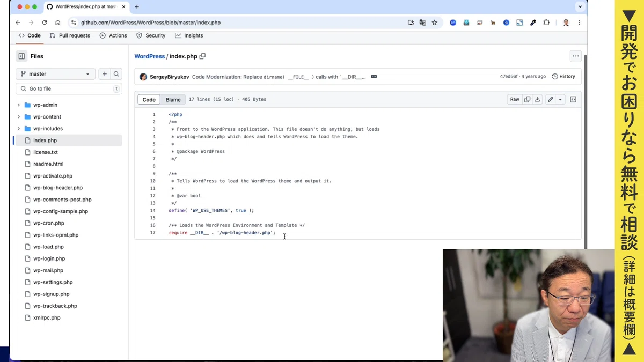The image size is (644, 362).
Task: Open file search using the magnifier icon
Action: click(116, 74)
